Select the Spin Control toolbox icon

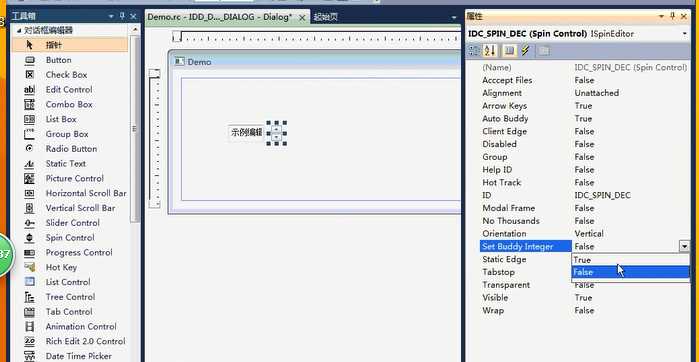pyautogui.click(x=29, y=238)
